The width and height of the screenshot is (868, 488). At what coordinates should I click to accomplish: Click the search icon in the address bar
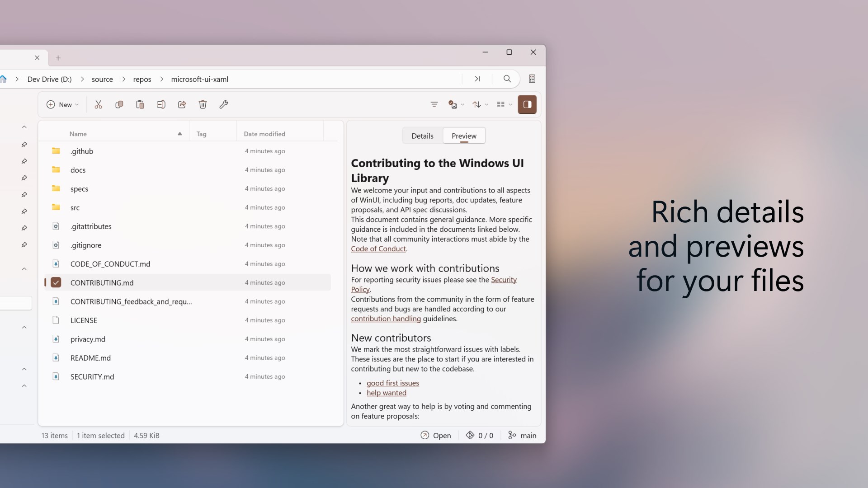tap(506, 79)
